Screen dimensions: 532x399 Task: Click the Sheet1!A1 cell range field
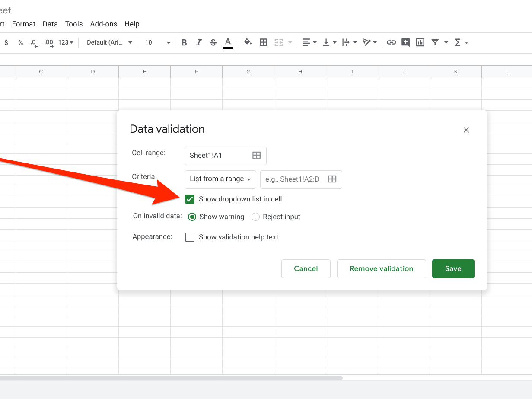(226, 156)
